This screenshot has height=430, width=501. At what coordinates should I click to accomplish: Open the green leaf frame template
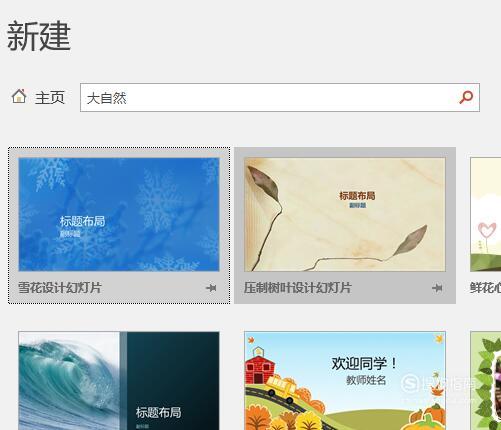click(x=486, y=381)
